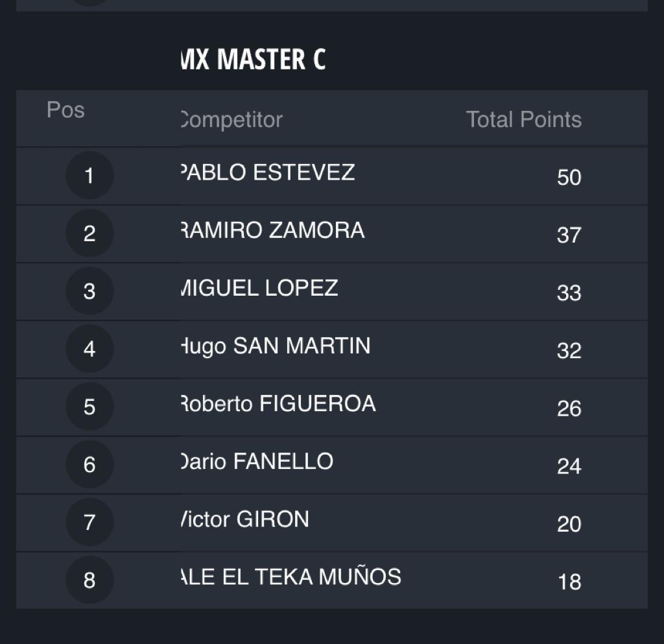Viewport: 664px width, 644px height.
Task: Select the position 3 circle badge
Action: click(89, 291)
